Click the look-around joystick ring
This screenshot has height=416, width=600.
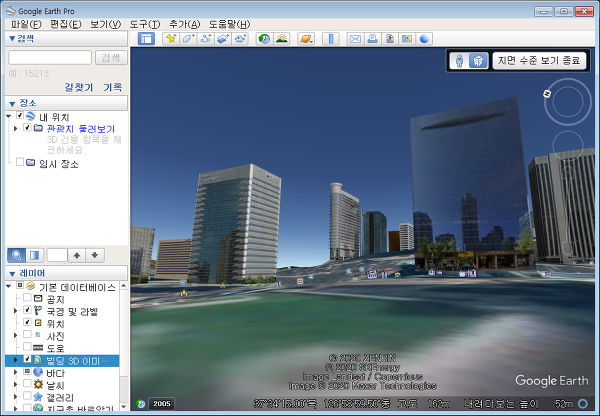pos(568,102)
